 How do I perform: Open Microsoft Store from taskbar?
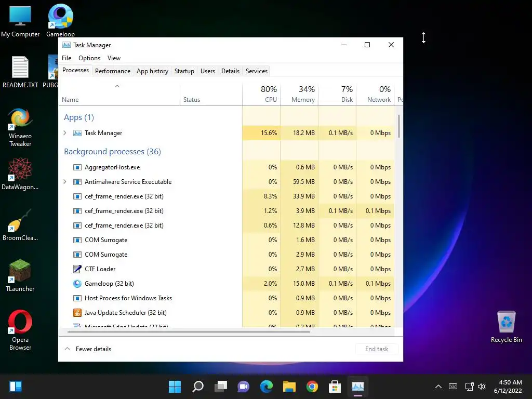[x=335, y=387]
